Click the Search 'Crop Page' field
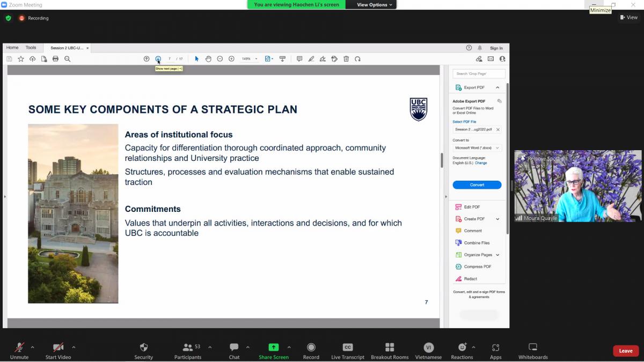The width and height of the screenshot is (644, 362). [479, 73]
